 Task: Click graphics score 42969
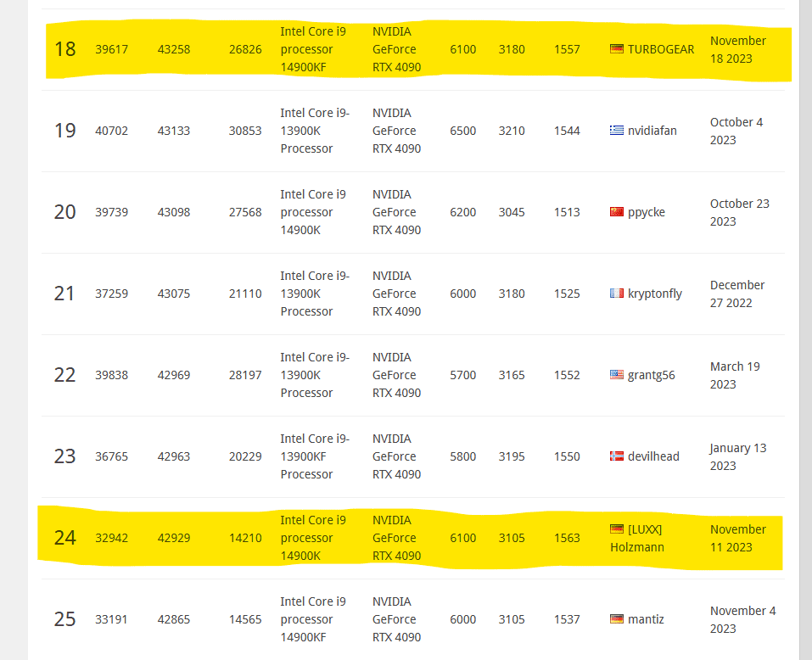tap(173, 375)
